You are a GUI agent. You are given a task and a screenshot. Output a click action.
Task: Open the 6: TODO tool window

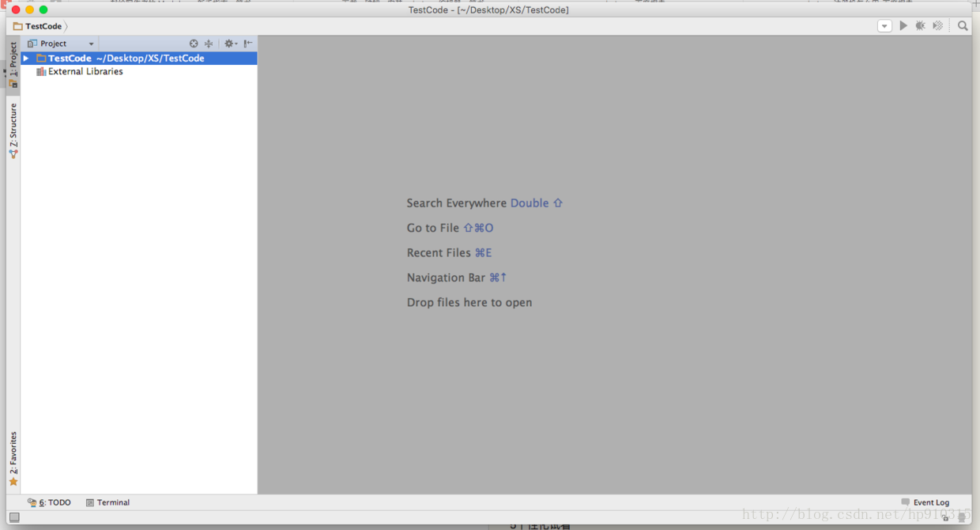click(x=49, y=502)
